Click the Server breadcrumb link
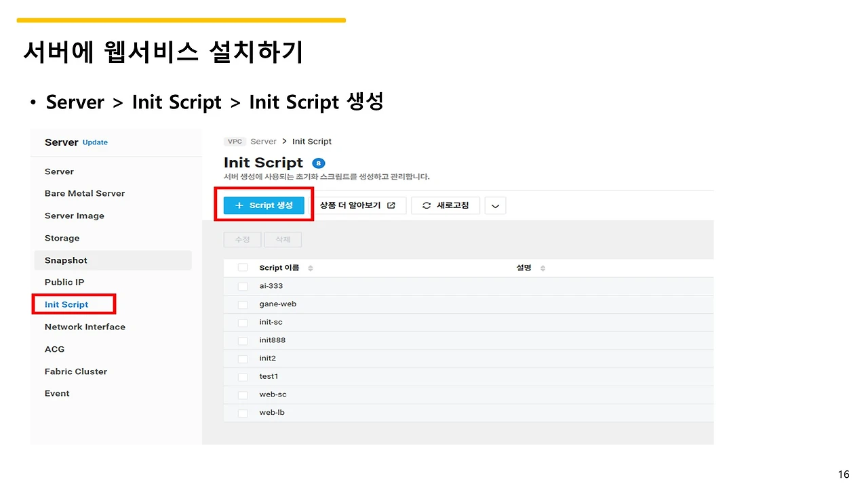Screen dimensions: 868x488 (x=263, y=142)
